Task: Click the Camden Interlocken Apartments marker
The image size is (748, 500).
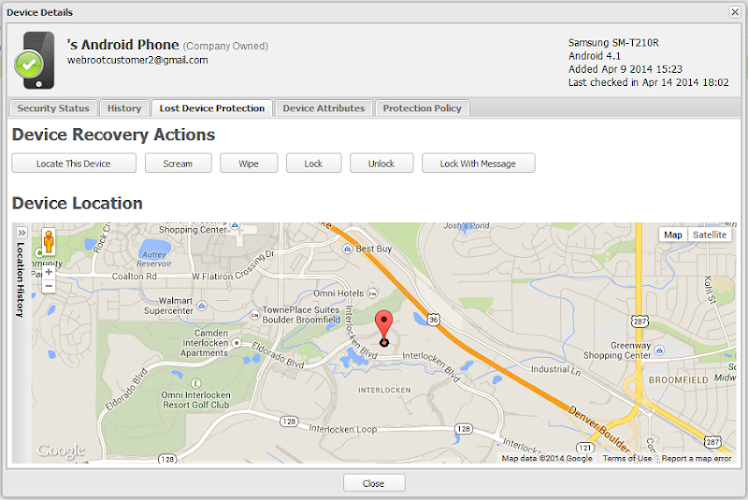Action: click(236, 343)
